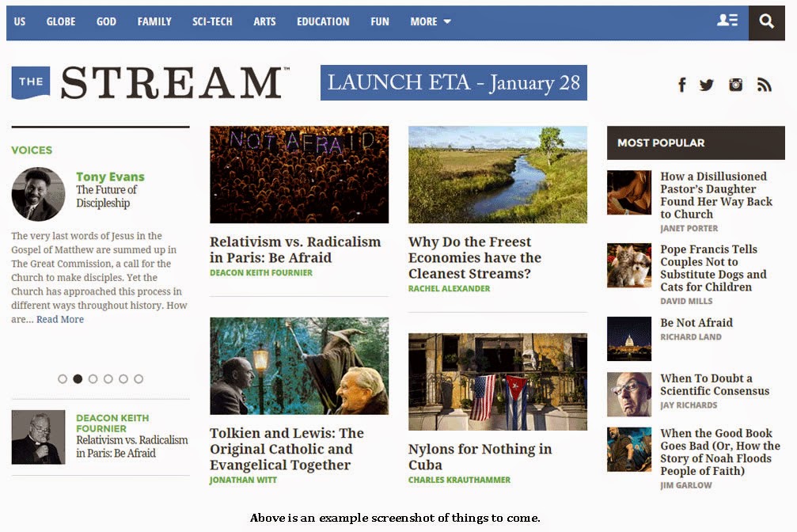Screen dimensions: 797x532
Task: Click Deacon Keith Fournier sidebar photo
Action: pyautogui.click(x=38, y=437)
